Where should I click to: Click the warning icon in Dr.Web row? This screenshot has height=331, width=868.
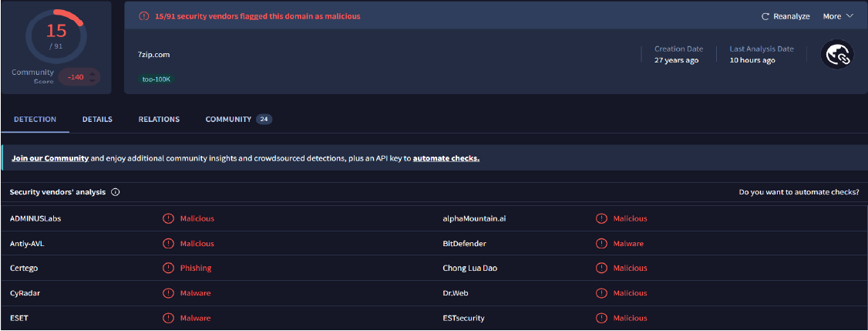click(601, 292)
